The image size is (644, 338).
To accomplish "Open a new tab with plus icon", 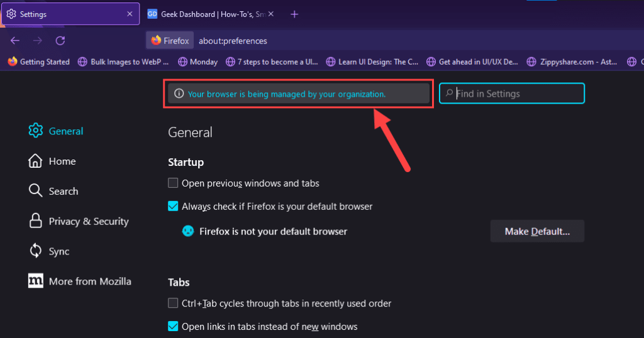I will coord(294,14).
